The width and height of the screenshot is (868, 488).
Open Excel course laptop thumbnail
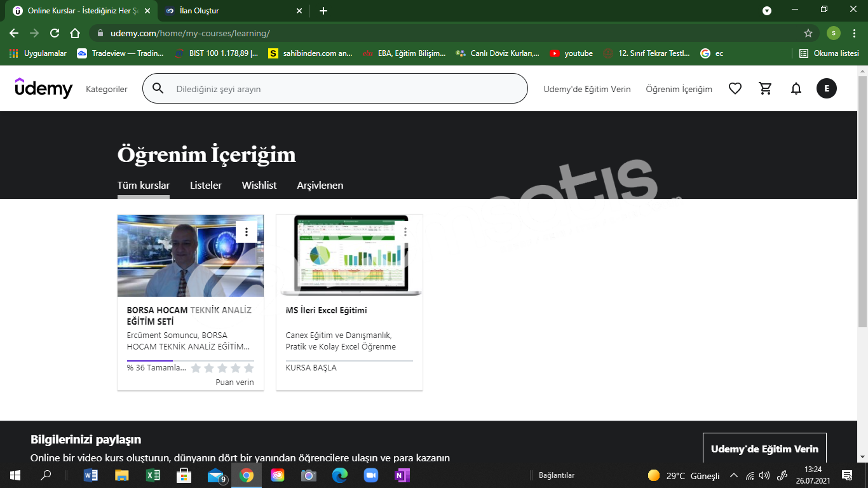pos(349,255)
